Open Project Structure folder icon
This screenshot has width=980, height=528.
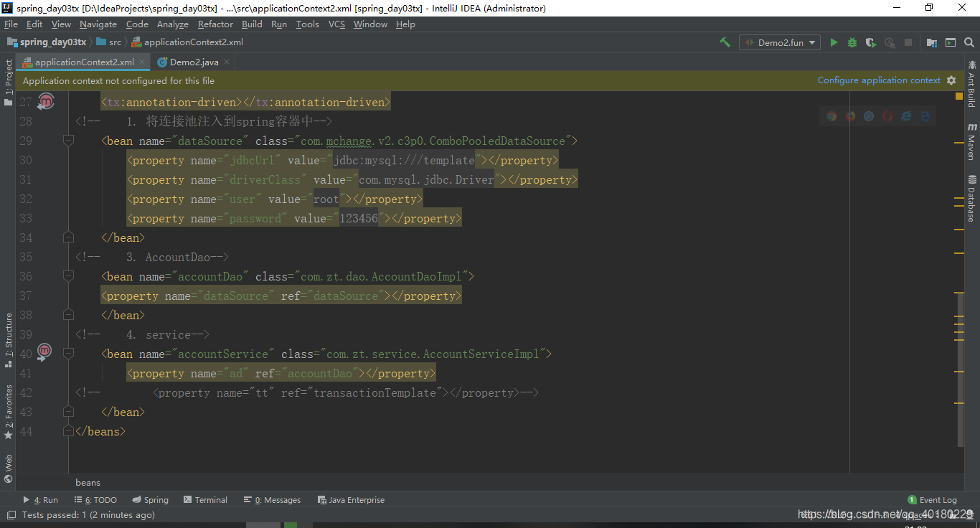(x=932, y=42)
